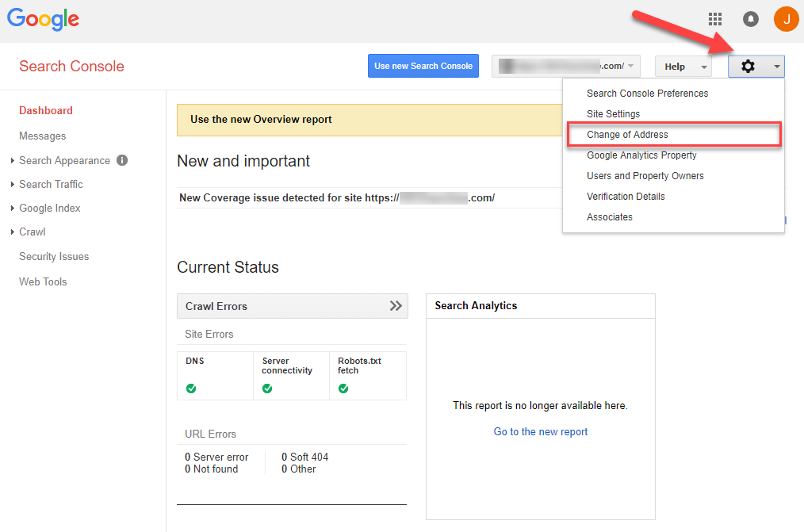Click the New and important heading
Screen dimensions: 804x532
(243, 161)
